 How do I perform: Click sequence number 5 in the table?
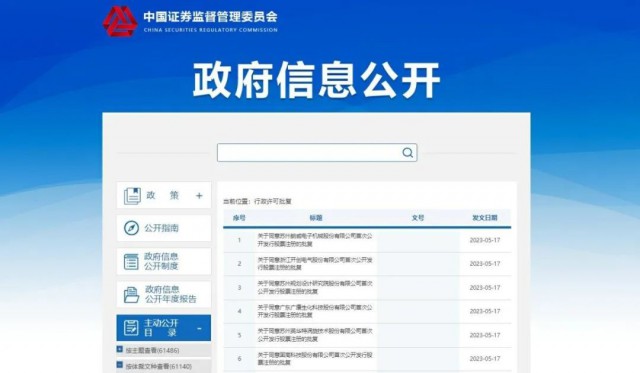(x=240, y=335)
